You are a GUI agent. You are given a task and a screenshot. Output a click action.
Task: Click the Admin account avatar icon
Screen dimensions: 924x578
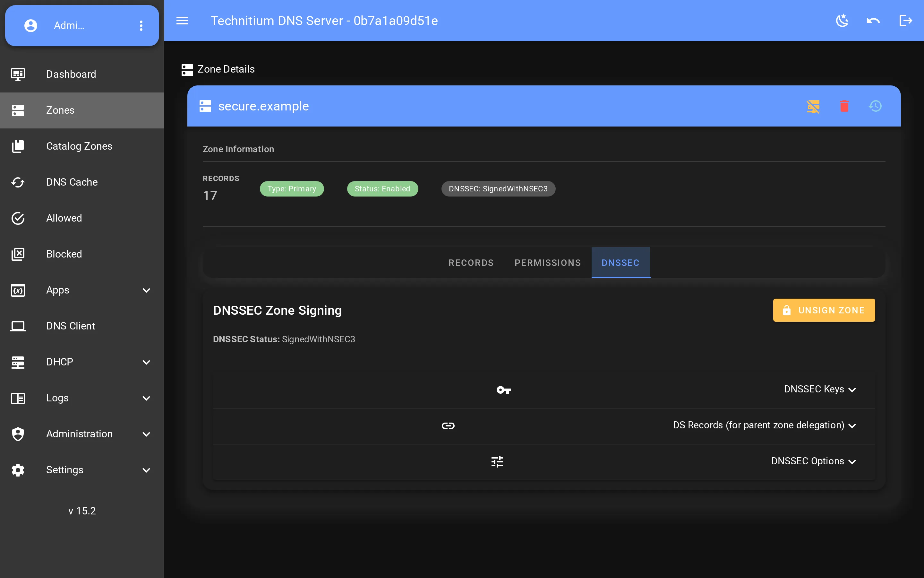tap(30, 26)
